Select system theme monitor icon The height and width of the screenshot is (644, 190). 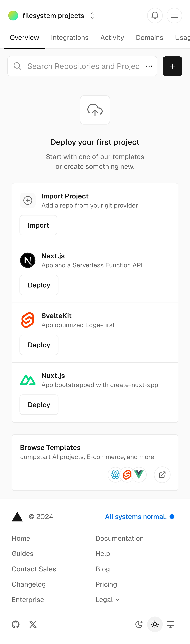coord(171,624)
